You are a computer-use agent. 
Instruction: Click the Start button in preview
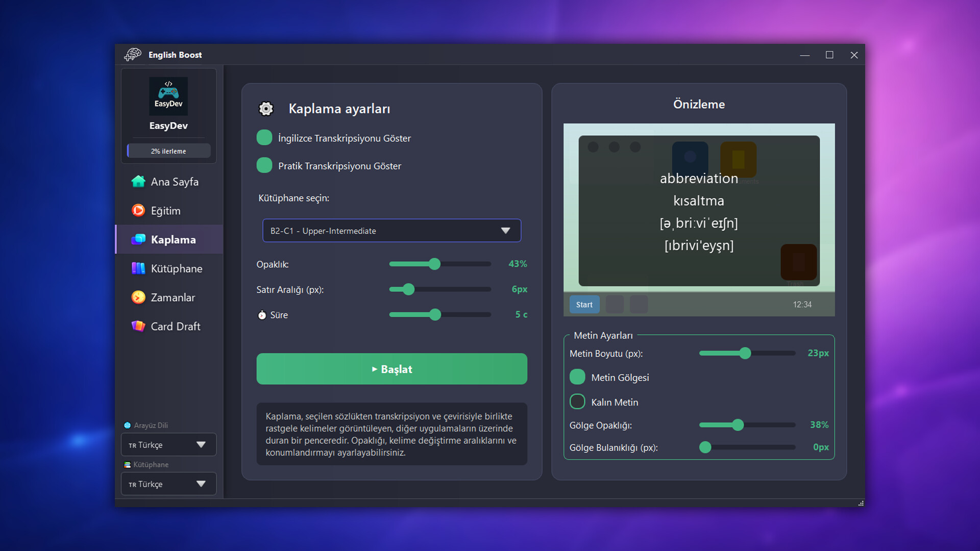tap(584, 305)
